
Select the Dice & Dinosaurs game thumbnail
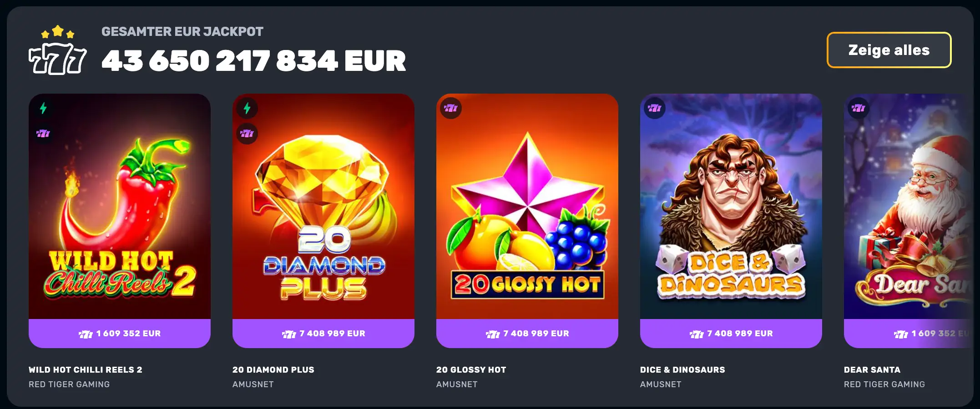click(731, 206)
